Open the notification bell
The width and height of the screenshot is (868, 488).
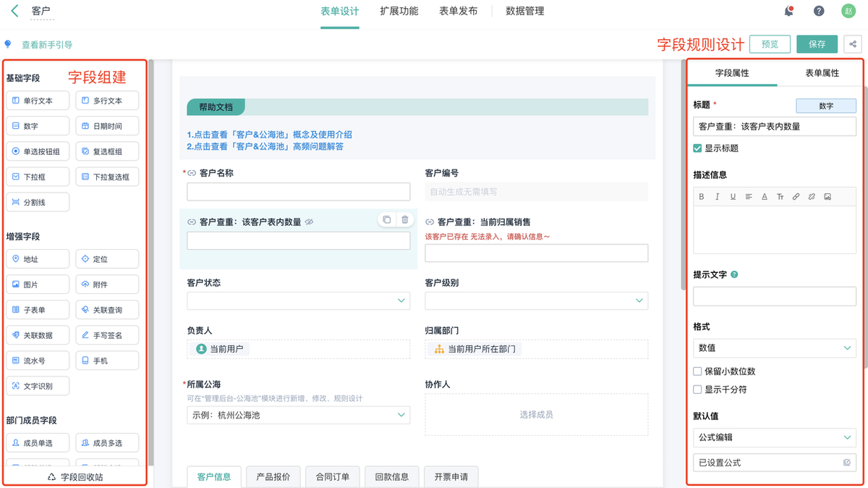click(x=789, y=11)
